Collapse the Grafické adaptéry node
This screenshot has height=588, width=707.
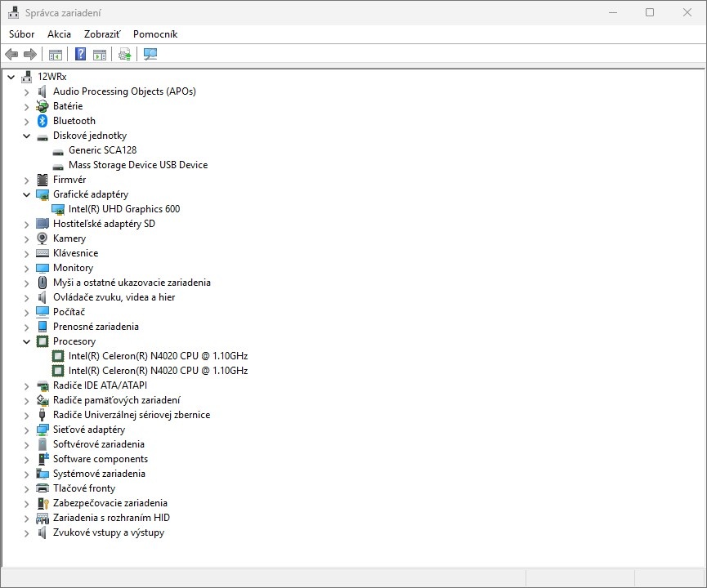click(27, 194)
